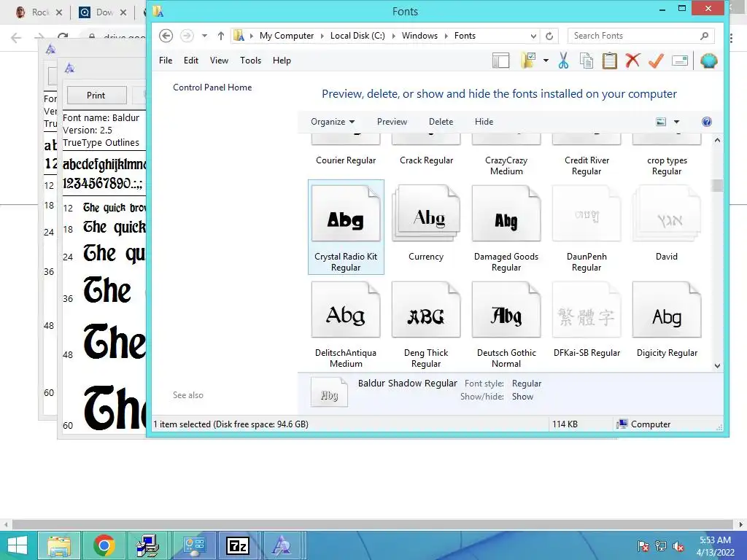The height and width of the screenshot is (560, 747).
Task: Click the Paste clipboard toolbar icon
Action: click(610, 61)
